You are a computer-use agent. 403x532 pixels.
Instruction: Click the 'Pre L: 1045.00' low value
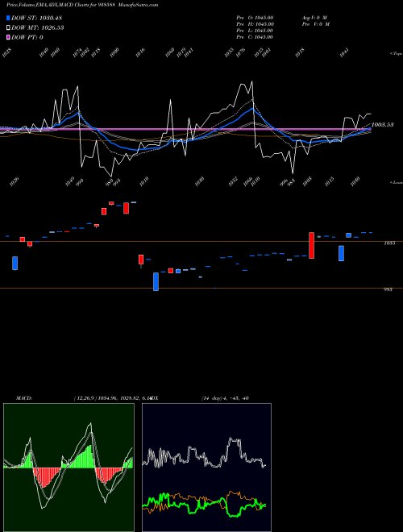pyautogui.click(x=255, y=30)
